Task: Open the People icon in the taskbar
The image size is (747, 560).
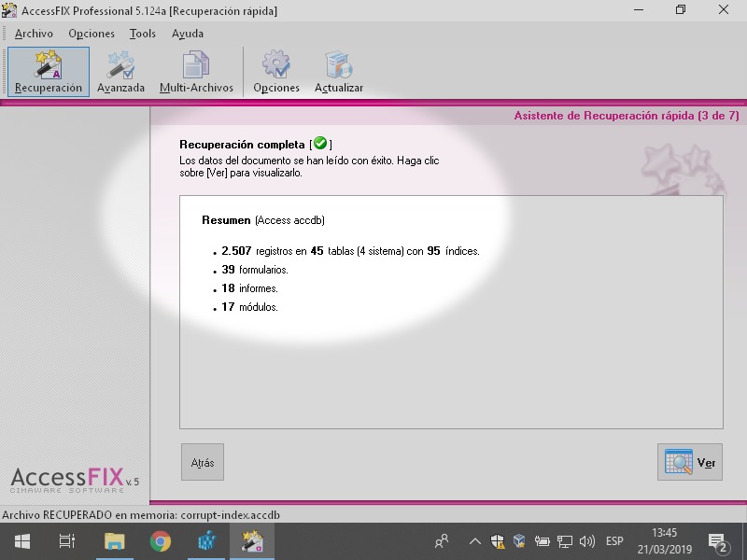Action: (442, 540)
